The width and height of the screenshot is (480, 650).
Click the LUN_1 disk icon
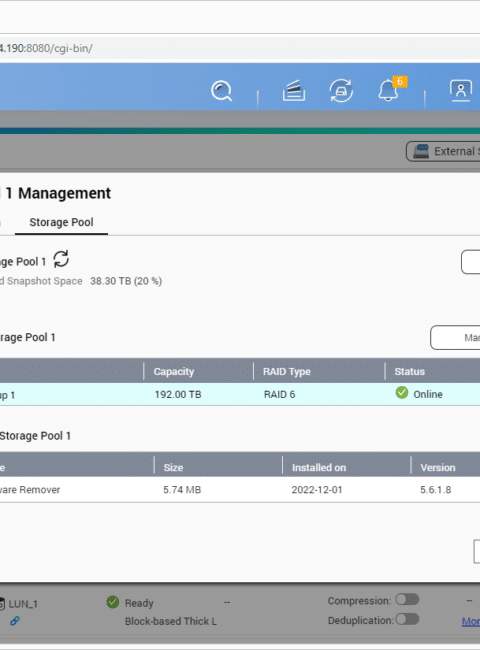2,604
